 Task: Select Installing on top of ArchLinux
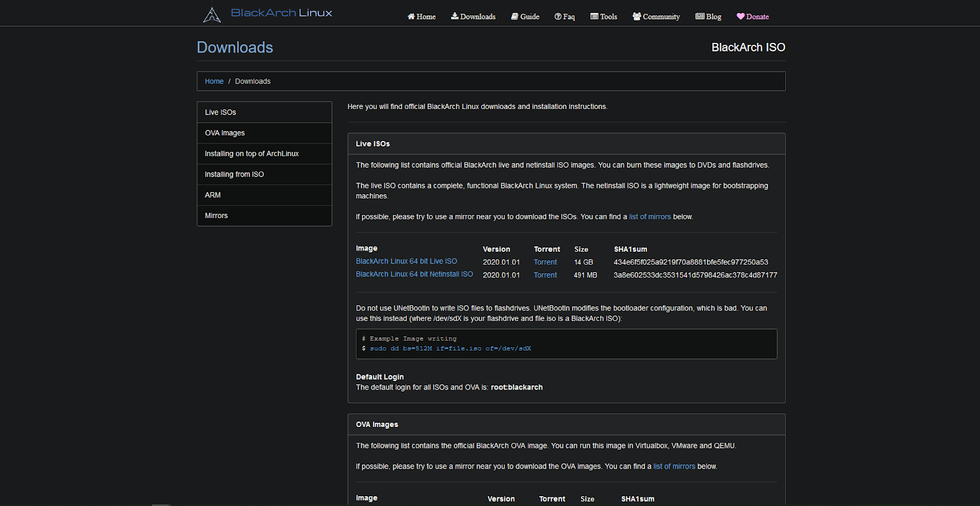click(265, 154)
